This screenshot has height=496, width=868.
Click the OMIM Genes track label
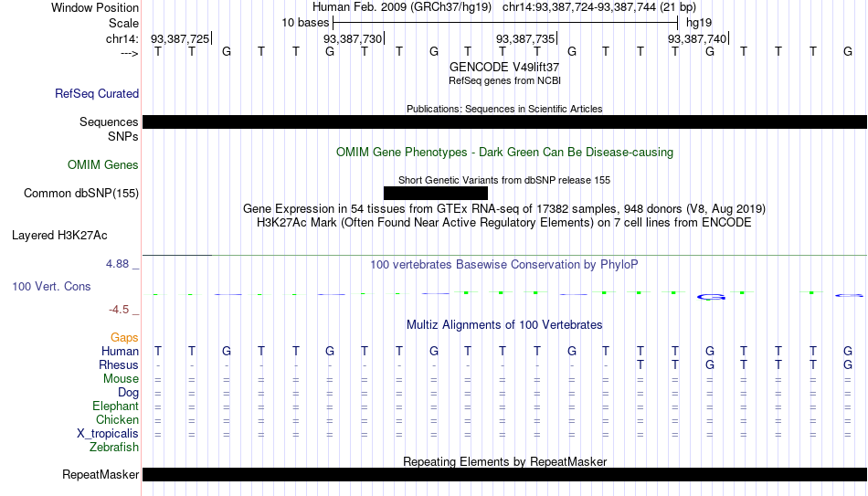click(x=103, y=165)
